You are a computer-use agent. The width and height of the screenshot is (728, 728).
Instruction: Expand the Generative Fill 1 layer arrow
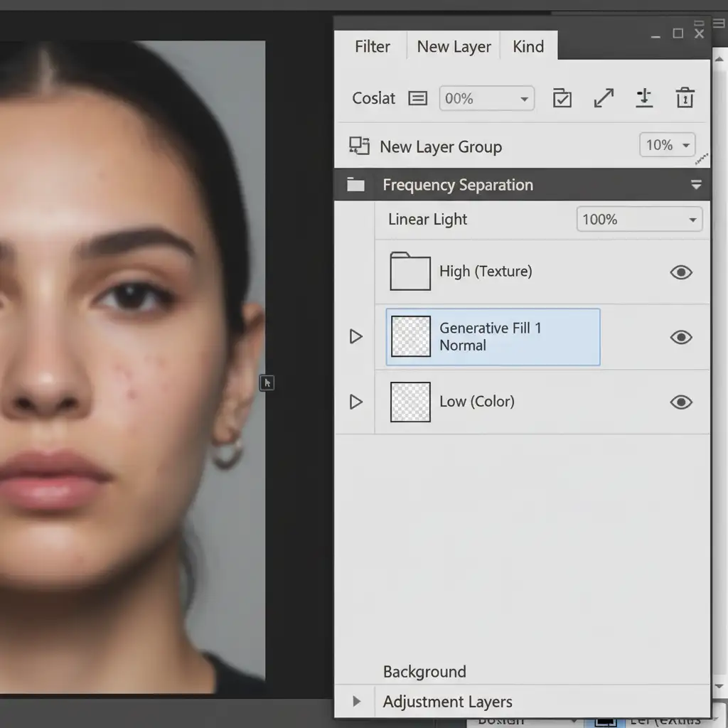pyautogui.click(x=356, y=336)
